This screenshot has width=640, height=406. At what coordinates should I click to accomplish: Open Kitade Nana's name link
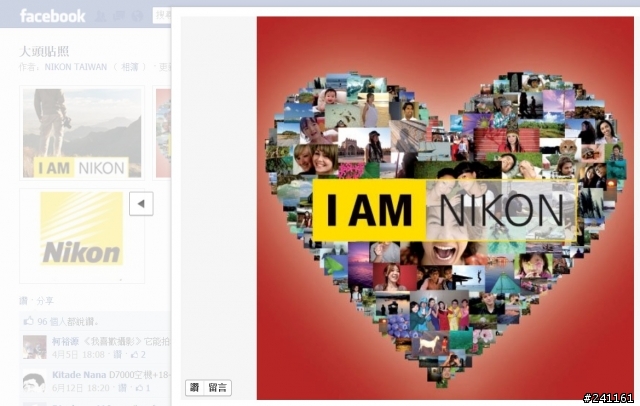click(79, 375)
